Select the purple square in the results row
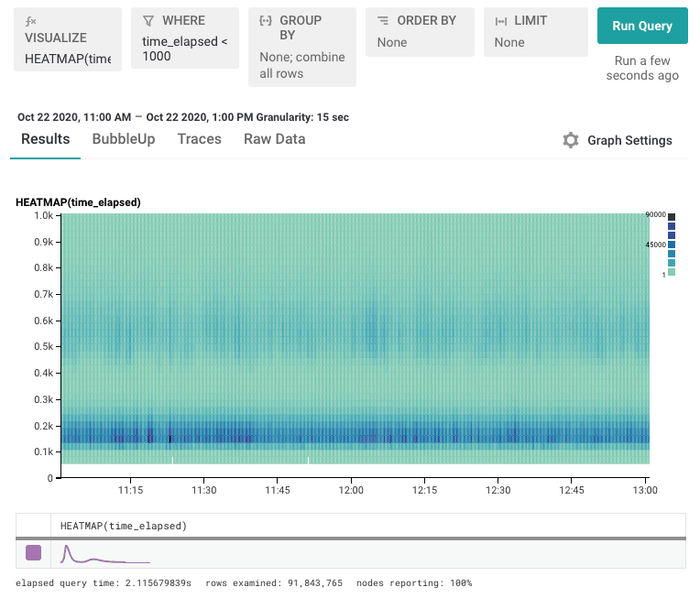The image size is (700, 609). click(x=33, y=552)
